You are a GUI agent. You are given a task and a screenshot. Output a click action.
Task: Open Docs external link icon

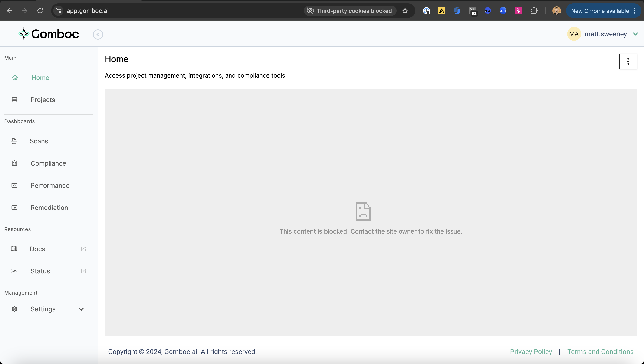point(83,249)
